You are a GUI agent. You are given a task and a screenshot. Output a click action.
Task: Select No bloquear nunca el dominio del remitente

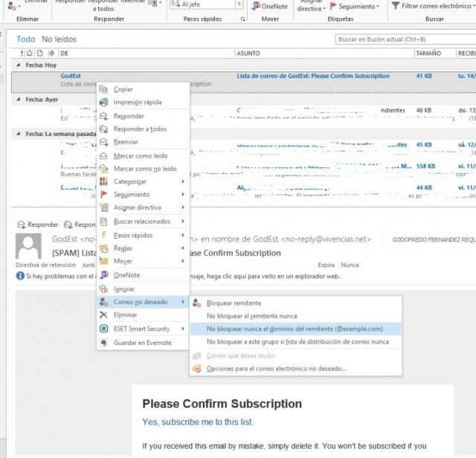point(296,329)
